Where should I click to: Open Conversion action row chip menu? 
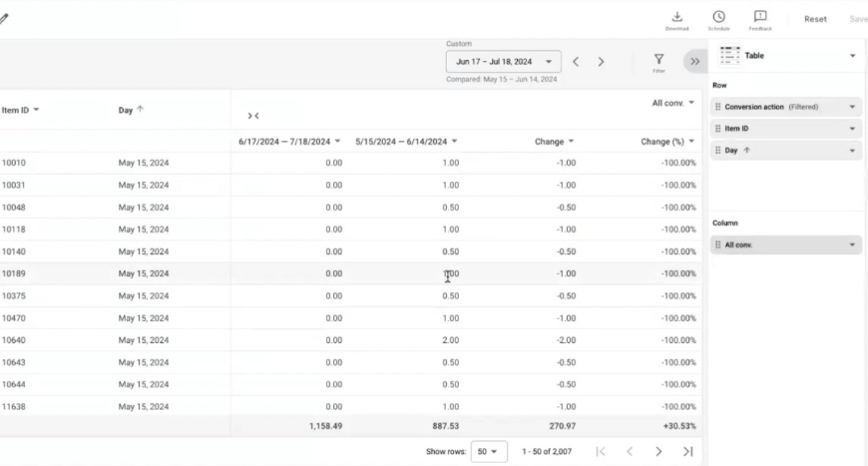(x=852, y=107)
